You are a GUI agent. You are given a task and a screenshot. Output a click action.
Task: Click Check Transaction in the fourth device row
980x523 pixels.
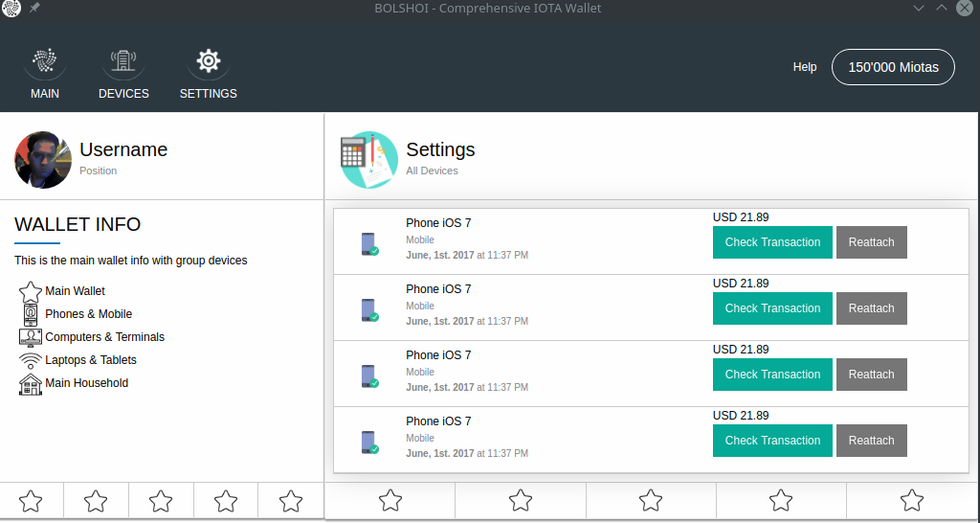[772, 441]
